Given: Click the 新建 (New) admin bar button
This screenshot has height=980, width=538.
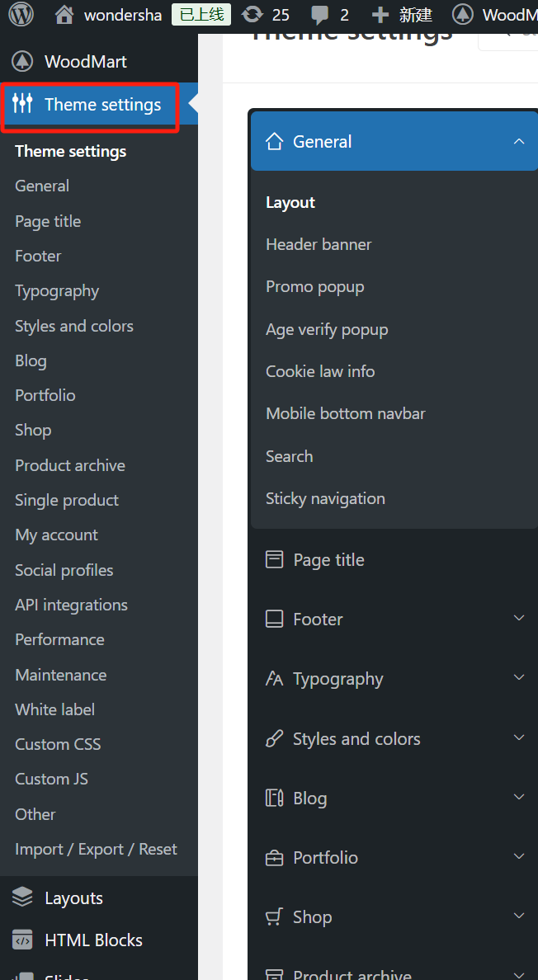Looking at the screenshot, I should pos(403,15).
